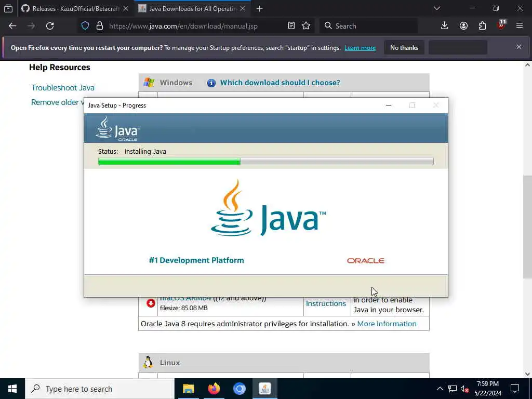The height and width of the screenshot is (399, 532).
Task: Click the Firefox URL address field
Action: (183, 26)
